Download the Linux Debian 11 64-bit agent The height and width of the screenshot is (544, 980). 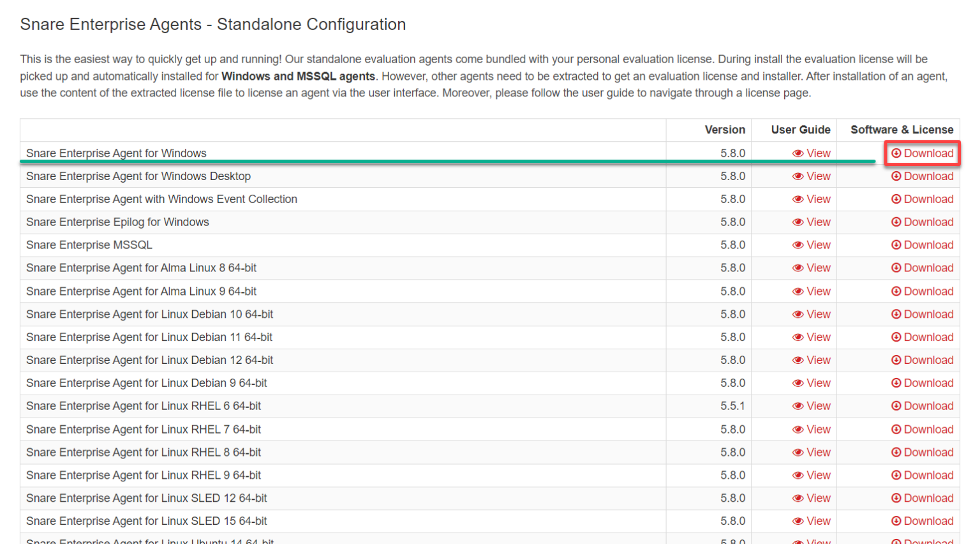(928, 337)
